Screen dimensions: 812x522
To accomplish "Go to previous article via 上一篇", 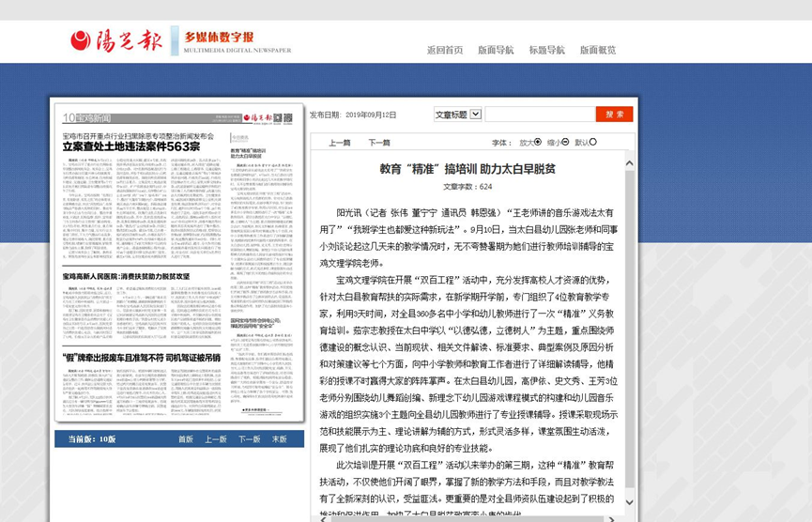I will pos(340,143).
